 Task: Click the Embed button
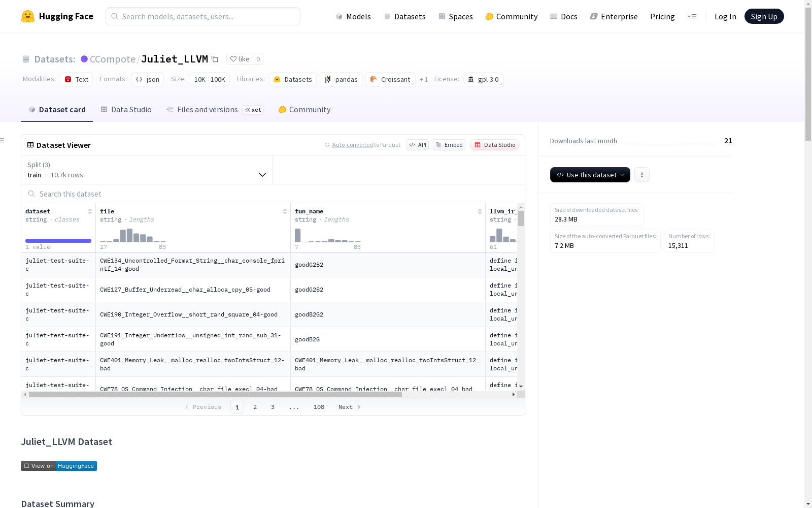[x=449, y=145]
